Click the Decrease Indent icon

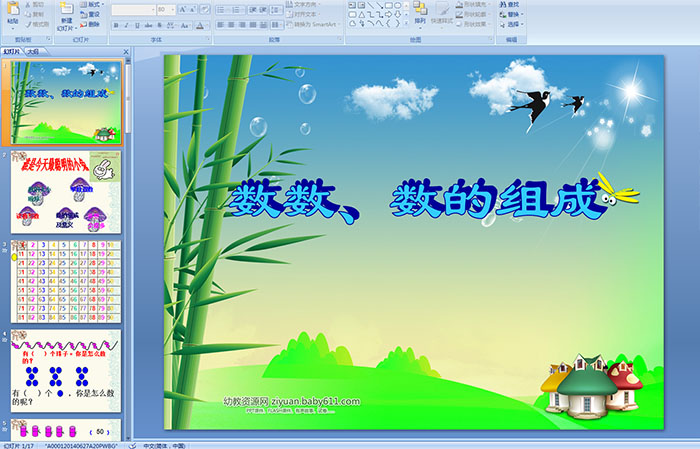253,9
